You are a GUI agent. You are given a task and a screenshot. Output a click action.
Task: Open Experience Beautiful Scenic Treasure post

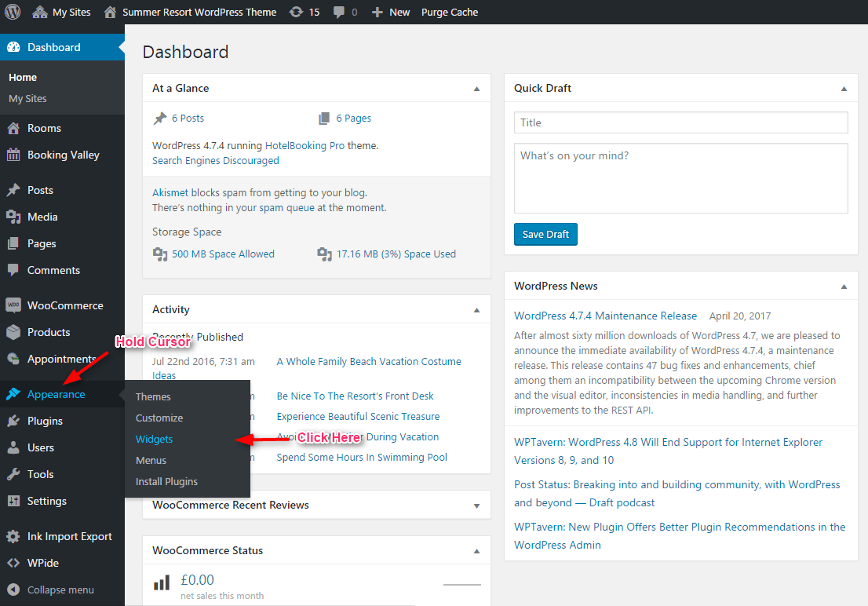358,417
